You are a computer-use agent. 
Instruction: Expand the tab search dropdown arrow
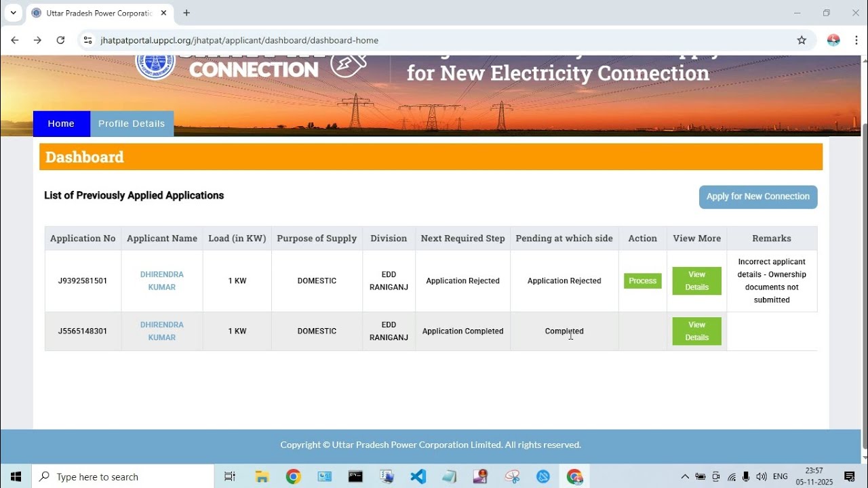click(x=12, y=13)
